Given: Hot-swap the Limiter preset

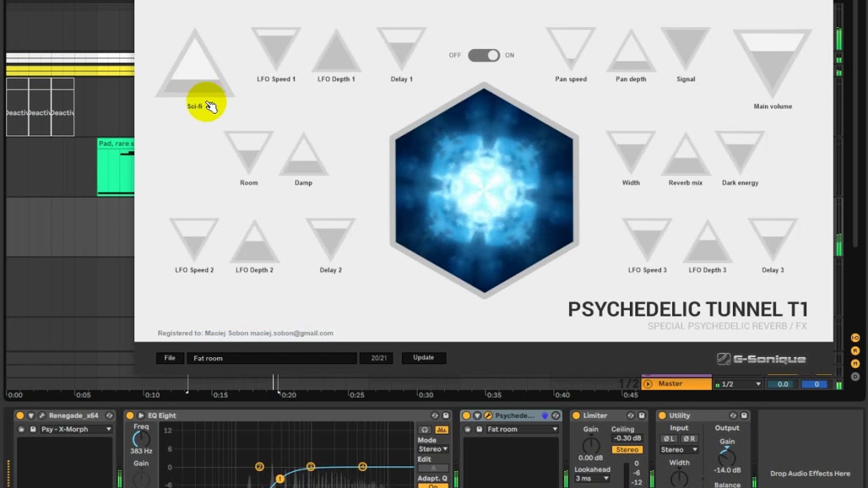Looking at the screenshot, I should click(x=631, y=415).
